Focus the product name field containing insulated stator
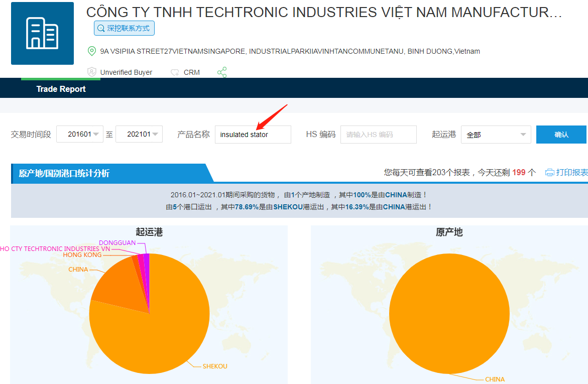The width and height of the screenshot is (588, 384). (x=253, y=134)
